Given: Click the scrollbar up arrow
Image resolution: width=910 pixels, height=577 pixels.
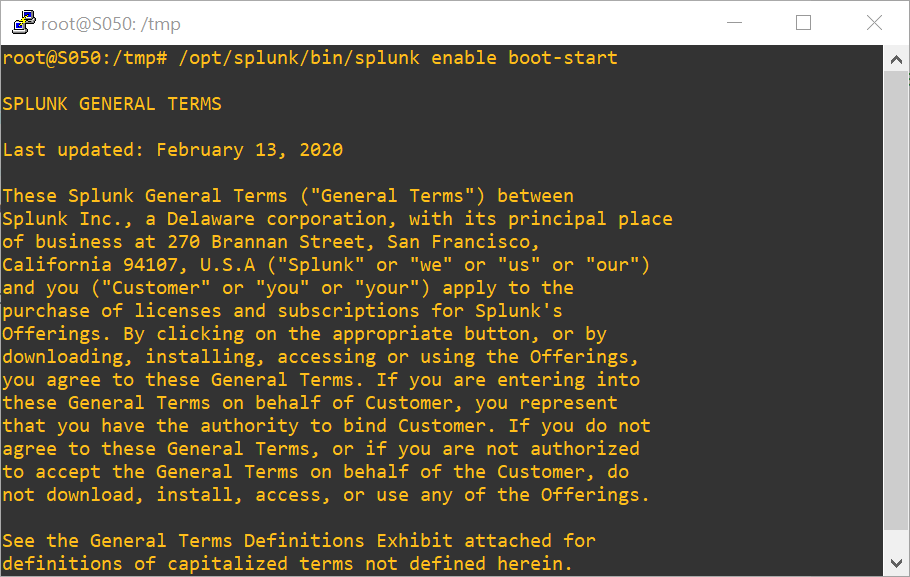Looking at the screenshot, I should (x=896, y=59).
